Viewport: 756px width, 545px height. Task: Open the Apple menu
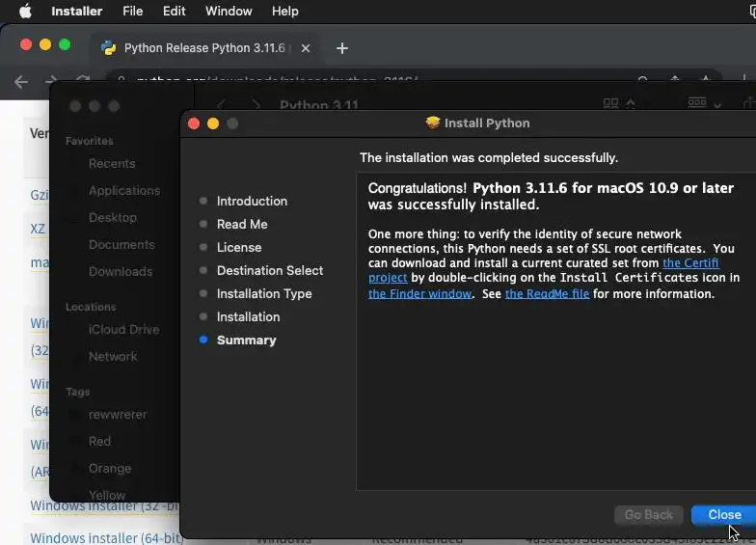coord(25,12)
